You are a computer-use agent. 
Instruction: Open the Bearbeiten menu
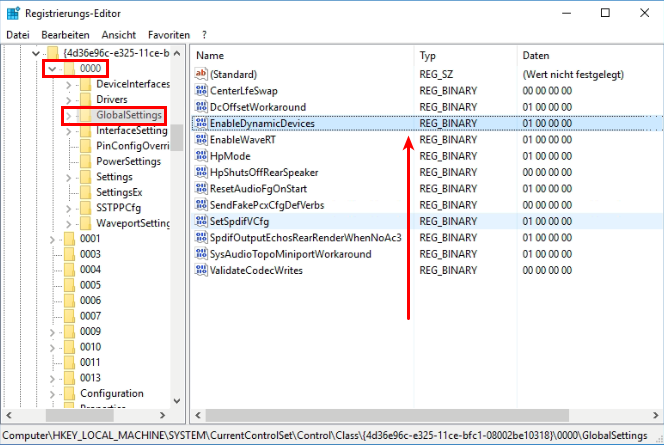(x=65, y=35)
